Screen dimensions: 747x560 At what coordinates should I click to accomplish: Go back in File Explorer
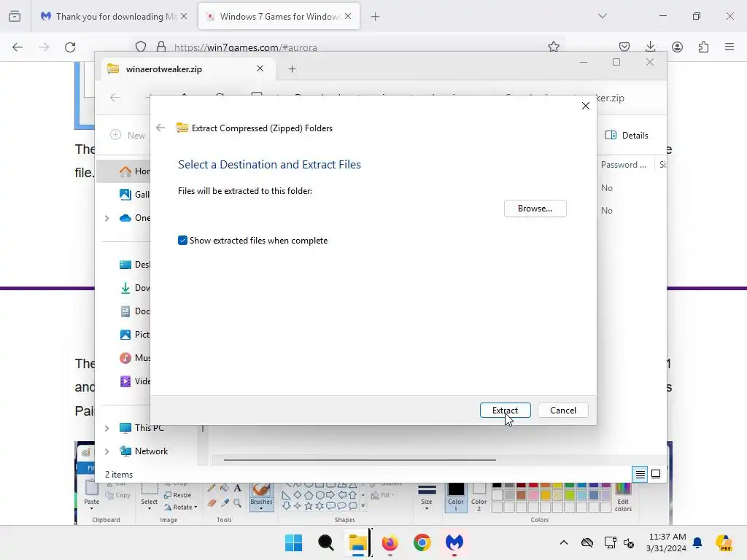(115, 98)
